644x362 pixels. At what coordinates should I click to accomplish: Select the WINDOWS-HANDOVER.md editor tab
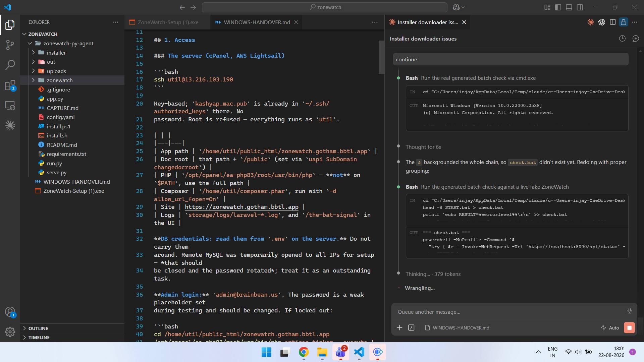pyautogui.click(x=257, y=22)
